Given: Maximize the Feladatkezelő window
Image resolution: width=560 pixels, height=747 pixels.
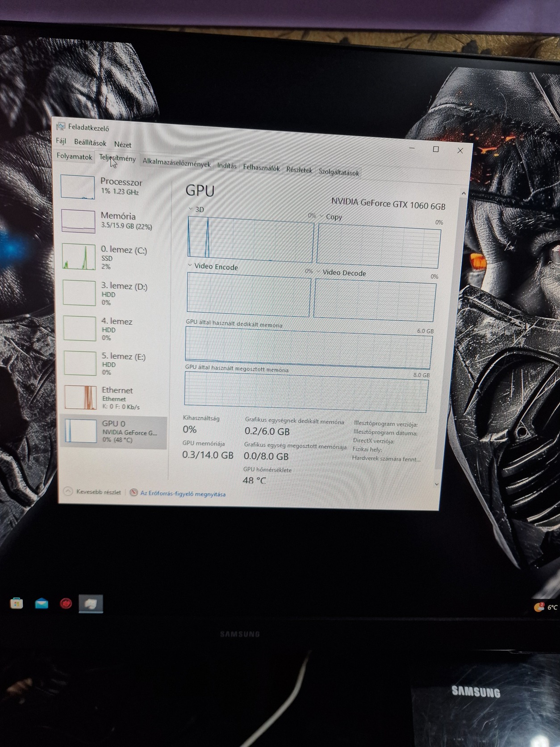Looking at the screenshot, I should click(x=436, y=149).
